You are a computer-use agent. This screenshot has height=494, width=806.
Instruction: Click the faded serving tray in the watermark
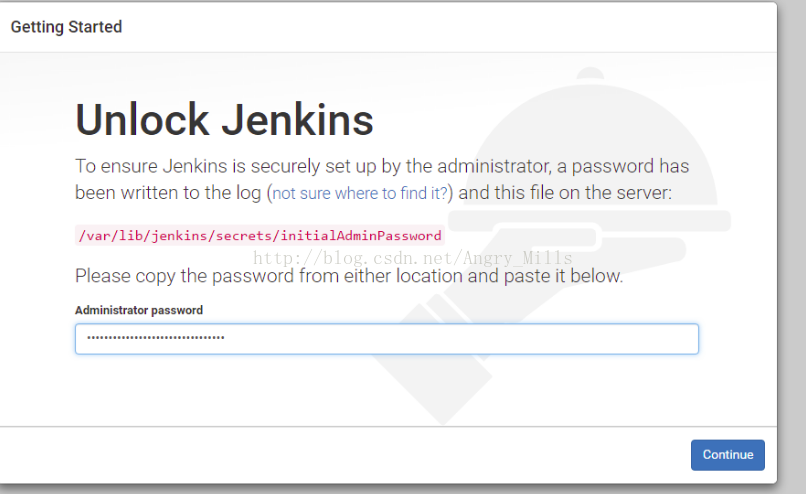(589, 221)
